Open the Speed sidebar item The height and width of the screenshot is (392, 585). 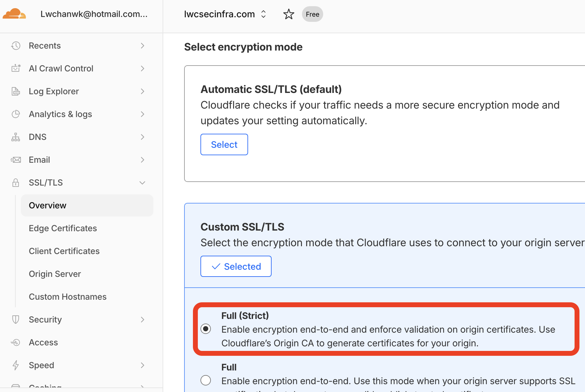(41, 365)
